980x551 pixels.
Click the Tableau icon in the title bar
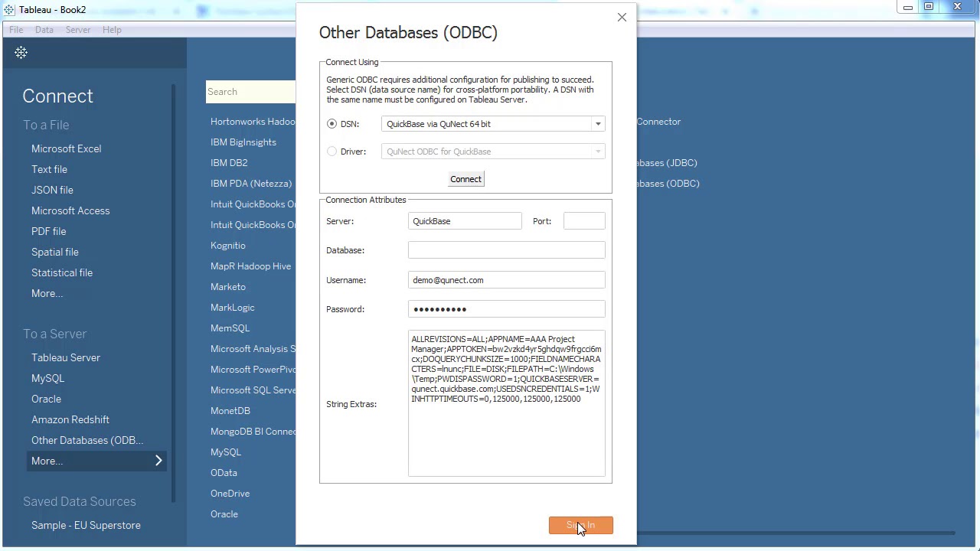pyautogui.click(x=8, y=9)
